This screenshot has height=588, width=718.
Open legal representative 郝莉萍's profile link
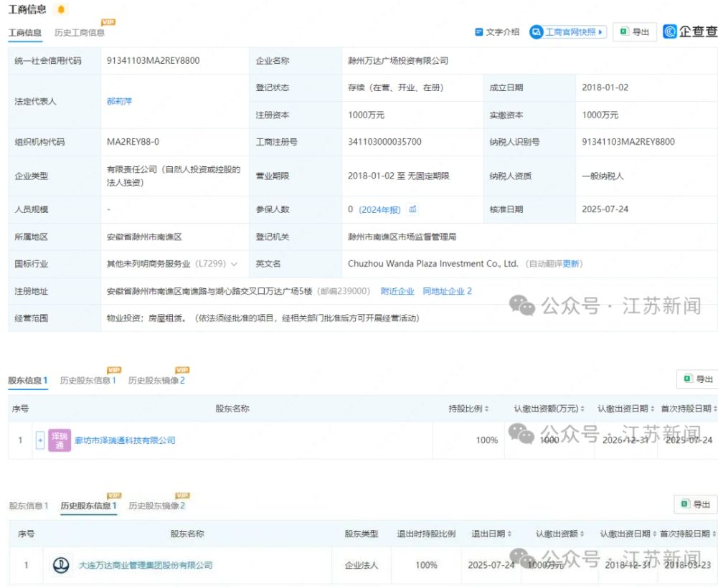119,101
